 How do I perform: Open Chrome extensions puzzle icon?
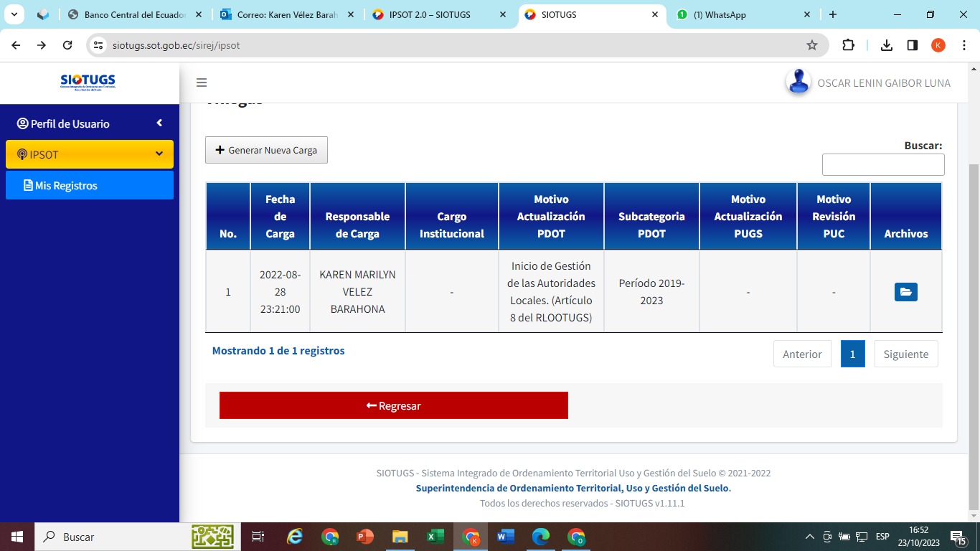point(848,45)
